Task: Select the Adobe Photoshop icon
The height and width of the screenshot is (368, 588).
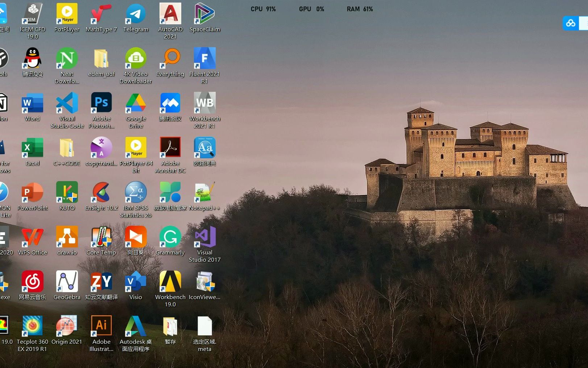Action: click(x=102, y=110)
